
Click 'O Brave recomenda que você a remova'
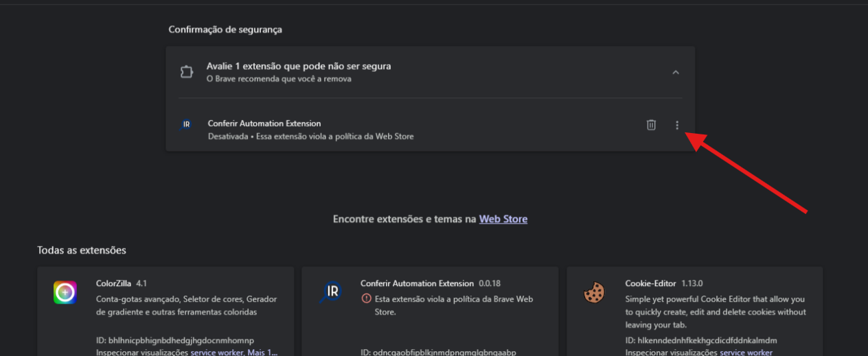tap(279, 79)
